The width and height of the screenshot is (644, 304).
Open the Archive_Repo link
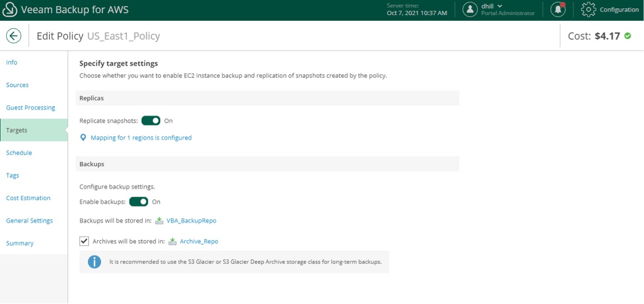[199, 242]
